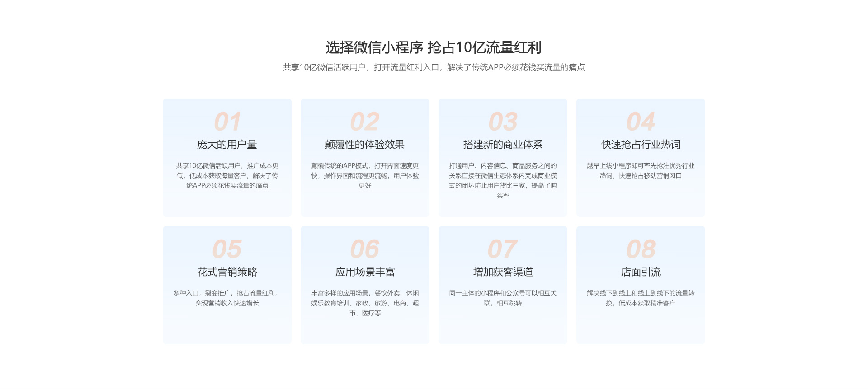Click the description text starting with 同一主体的小程序
The width and height of the screenshot is (868, 390).
503,298
